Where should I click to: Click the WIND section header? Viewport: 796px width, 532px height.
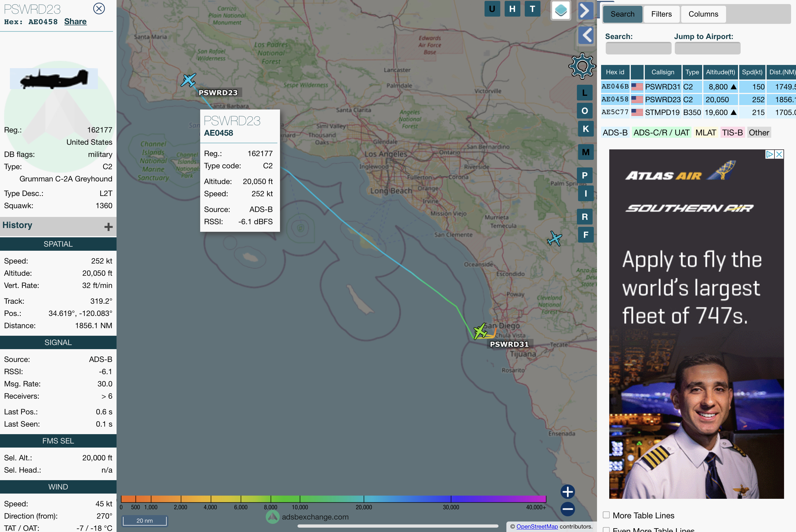pos(58,487)
